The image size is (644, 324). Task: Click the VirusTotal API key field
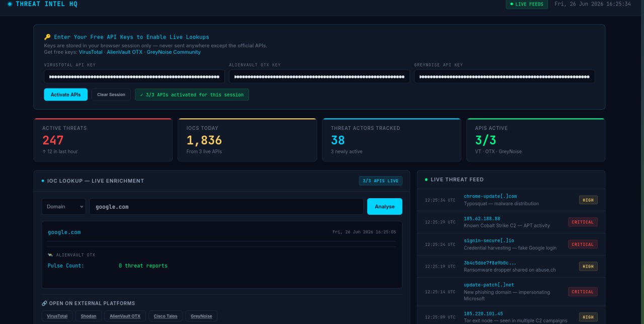coord(134,76)
